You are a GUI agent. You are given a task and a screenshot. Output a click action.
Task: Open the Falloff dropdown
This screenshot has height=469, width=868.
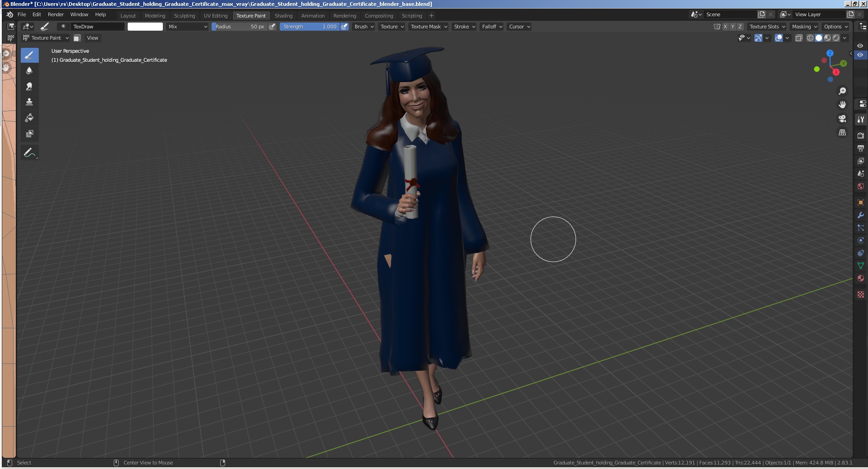(492, 27)
